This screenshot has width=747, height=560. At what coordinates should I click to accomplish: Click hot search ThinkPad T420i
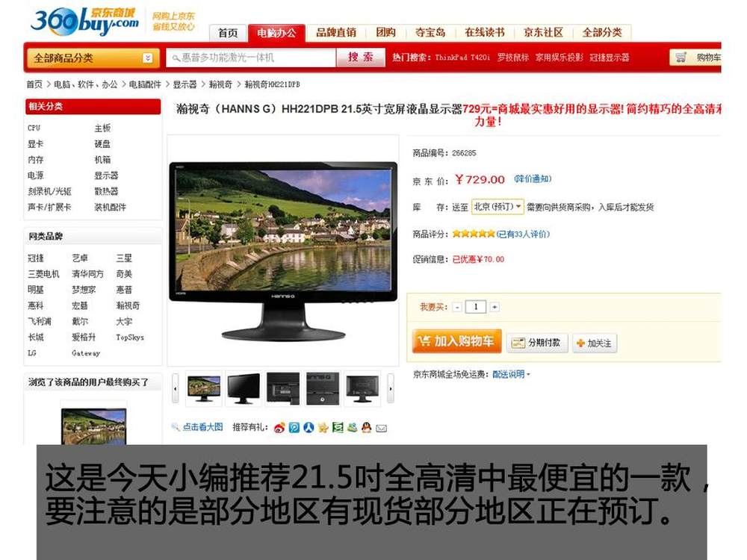click(462, 57)
